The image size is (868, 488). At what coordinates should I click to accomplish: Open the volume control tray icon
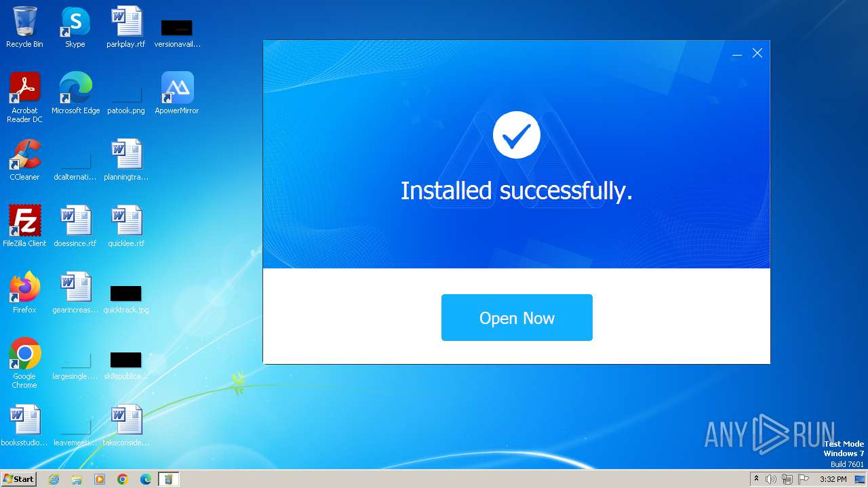point(771,479)
